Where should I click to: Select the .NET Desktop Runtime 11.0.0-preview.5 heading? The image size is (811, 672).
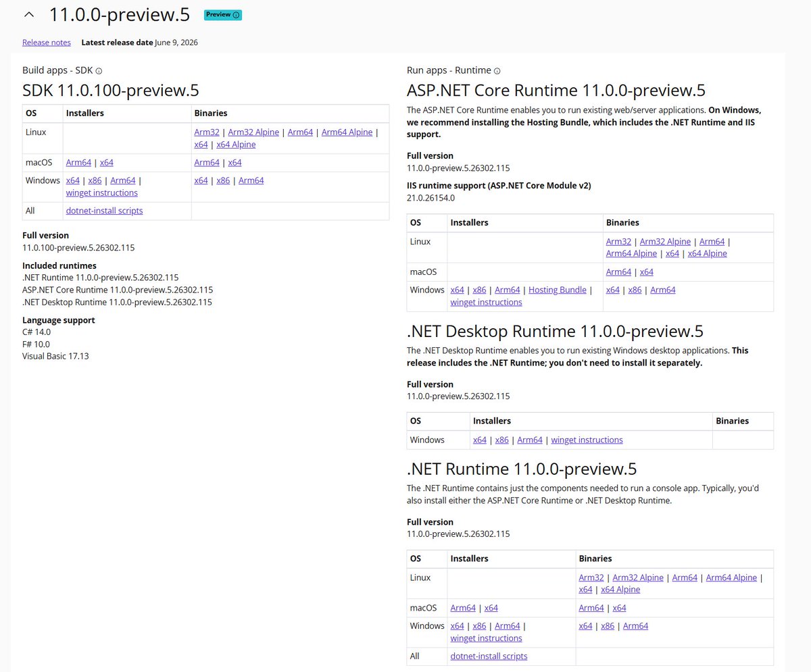(x=555, y=332)
